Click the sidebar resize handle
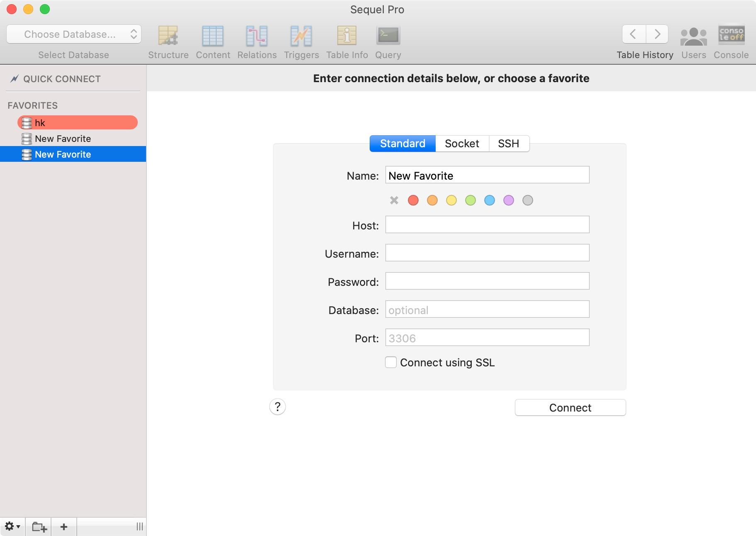The width and height of the screenshot is (756, 536). pyautogui.click(x=140, y=526)
